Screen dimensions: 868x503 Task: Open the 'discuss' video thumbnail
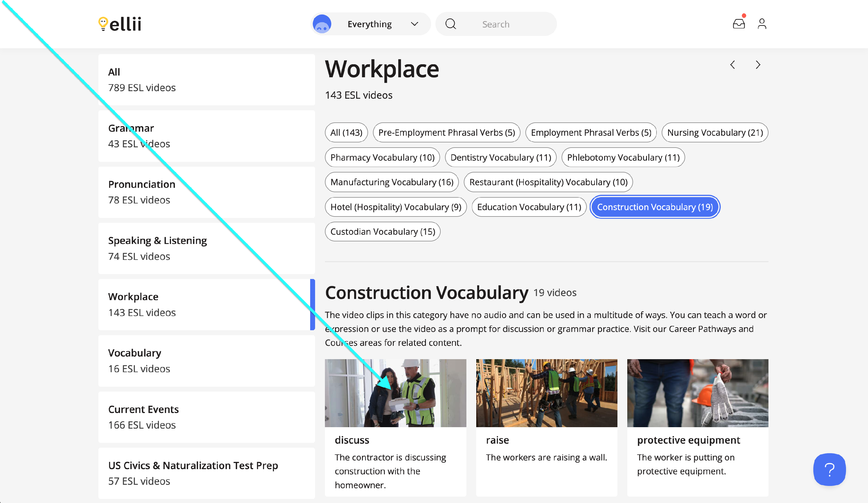[x=395, y=393]
